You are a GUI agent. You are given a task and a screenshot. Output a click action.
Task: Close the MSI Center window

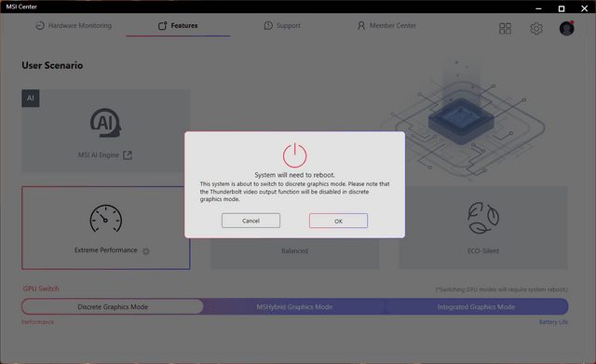tap(585, 8)
